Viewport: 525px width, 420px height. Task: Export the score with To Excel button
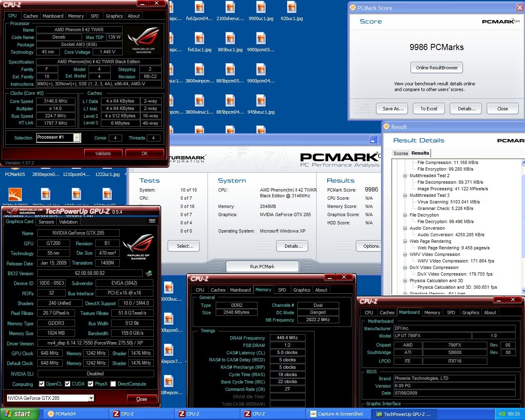pos(429,109)
